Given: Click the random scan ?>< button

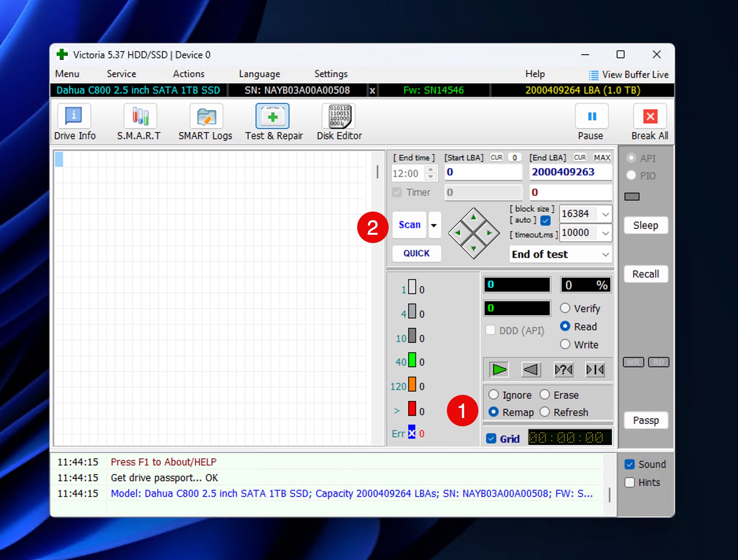Looking at the screenshot, I should pos(563,370).
